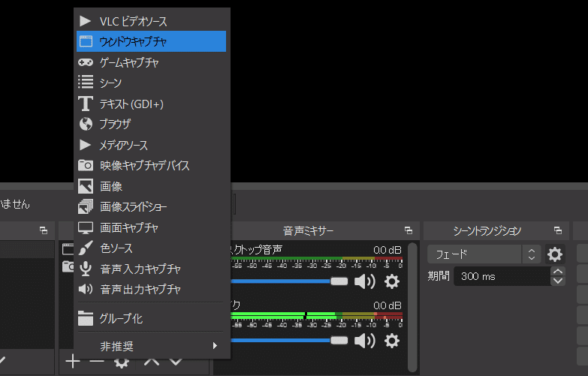
Task: Undock the シーントランジション panel
Action: tap(558, 230)
